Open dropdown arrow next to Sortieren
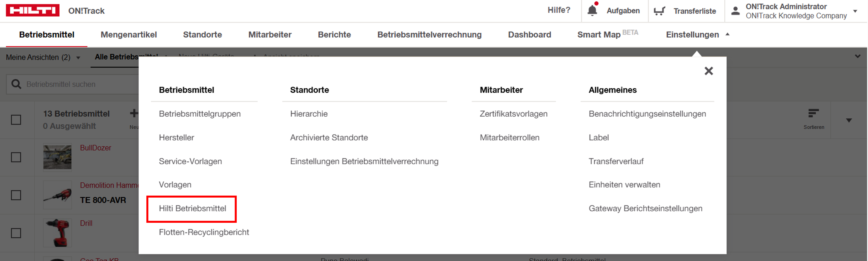The height and width of the screenshot is (261, 868). pyautogui.click(x=849, y=120)
